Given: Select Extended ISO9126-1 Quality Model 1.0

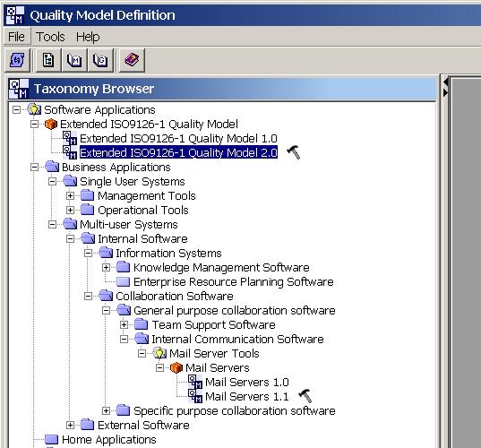Looking at the screenshot, I should tap(178, 139).
